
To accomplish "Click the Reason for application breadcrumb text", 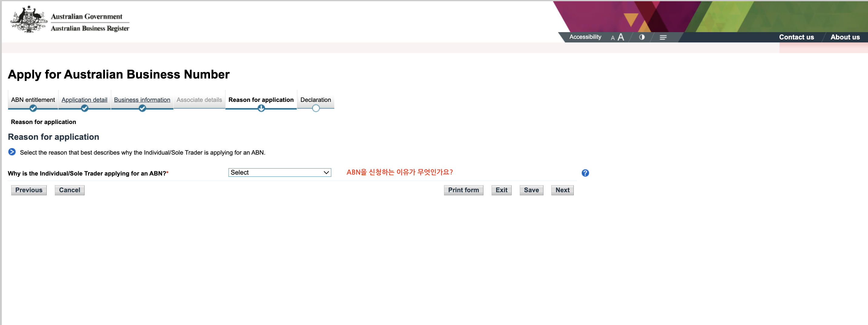I will 43,122.
